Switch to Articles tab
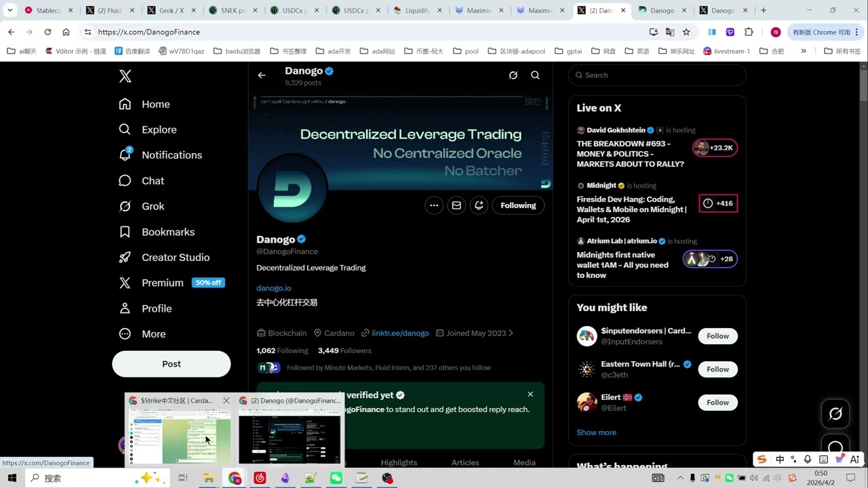Viewport: 868px width, 488px height. pyautogui.click(x=465, y=462)
